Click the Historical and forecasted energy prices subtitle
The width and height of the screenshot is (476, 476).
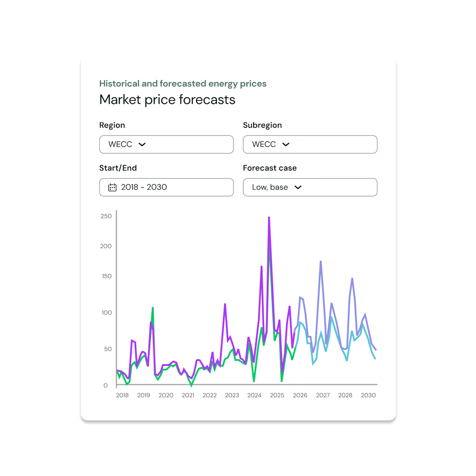click(x=183, y=84)
